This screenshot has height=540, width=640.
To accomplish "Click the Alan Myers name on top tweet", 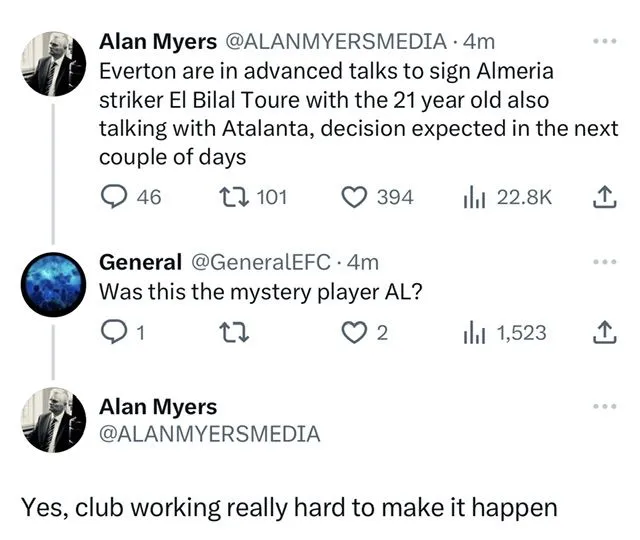I will point(157,42).
